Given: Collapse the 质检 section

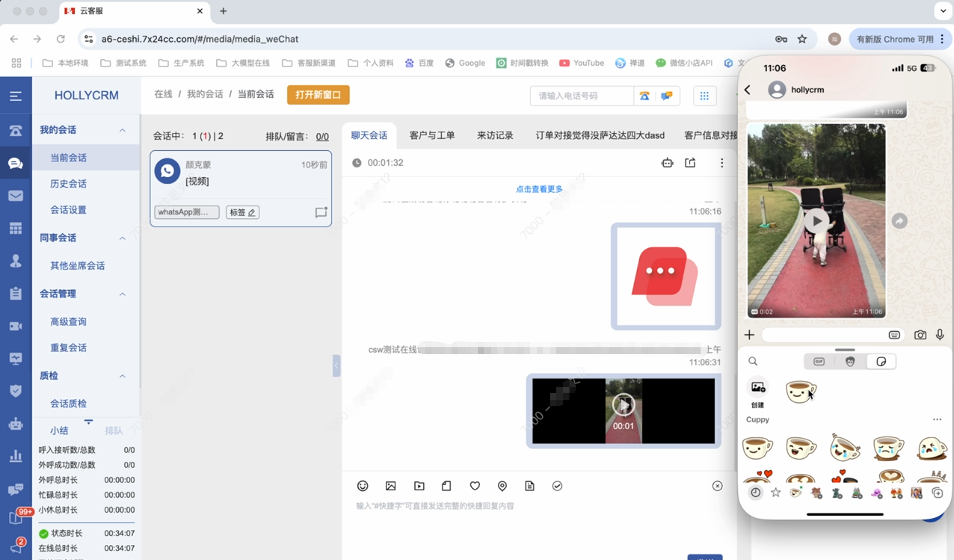Looking at the screenshot, I should click(122, 376).
